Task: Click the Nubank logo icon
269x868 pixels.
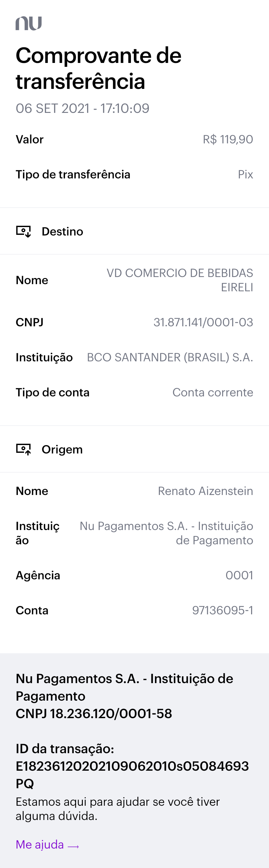Action: click(29, 23)
